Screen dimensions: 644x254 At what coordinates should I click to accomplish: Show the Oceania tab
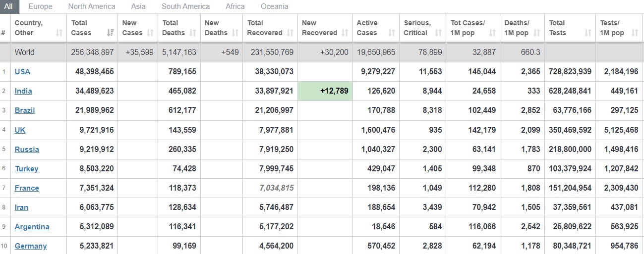[x=274, y=6]
